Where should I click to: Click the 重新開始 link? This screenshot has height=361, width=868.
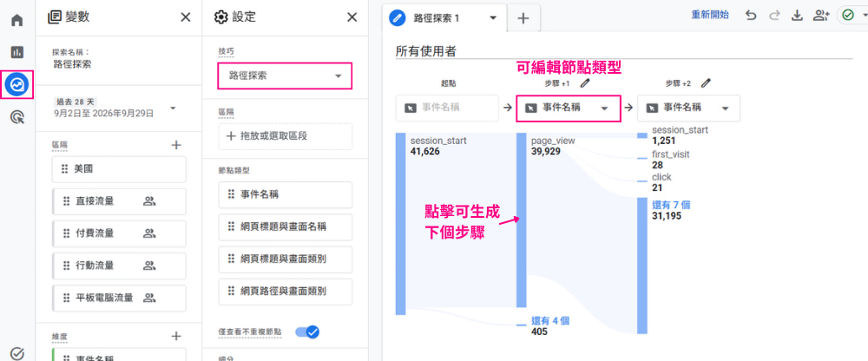click(710, 16)
